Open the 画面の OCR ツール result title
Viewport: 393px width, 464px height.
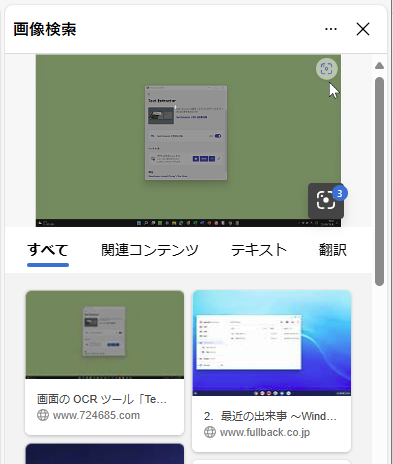click(x=102, y=399)
